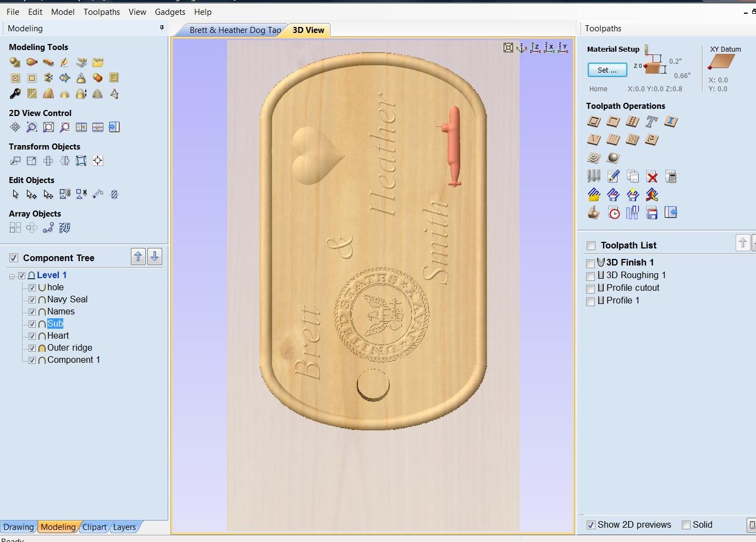Check the Profile cutout toolpath
This screenshot has width=756, height=542.
[x=591, y=289]
